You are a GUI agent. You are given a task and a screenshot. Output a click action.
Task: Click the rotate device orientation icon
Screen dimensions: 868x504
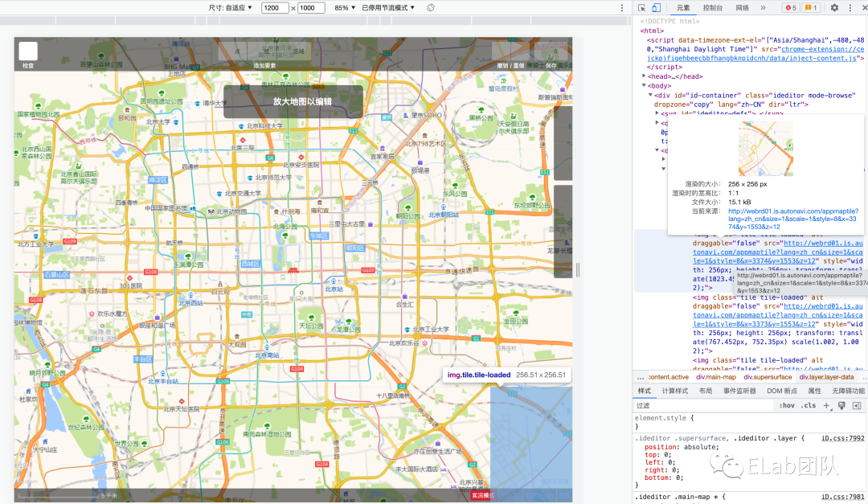pyautogui.click(x=431, y=8)
